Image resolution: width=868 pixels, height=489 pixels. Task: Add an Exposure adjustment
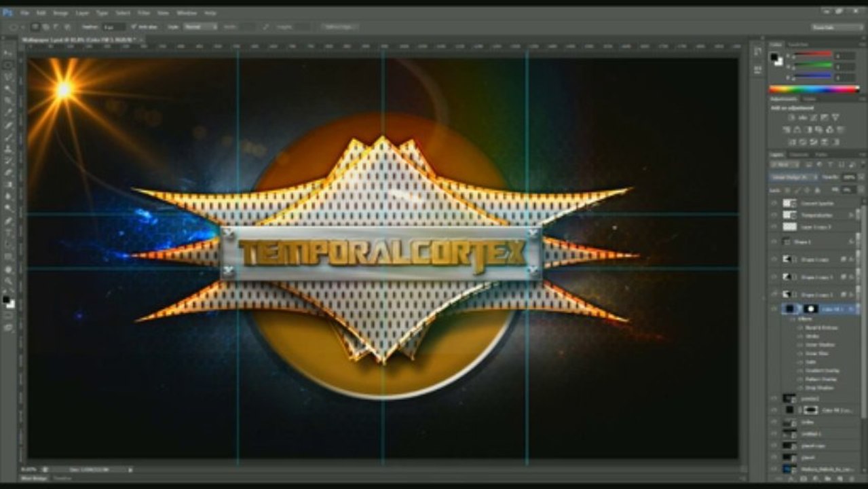pyautogui.click(x=825, y=117)
